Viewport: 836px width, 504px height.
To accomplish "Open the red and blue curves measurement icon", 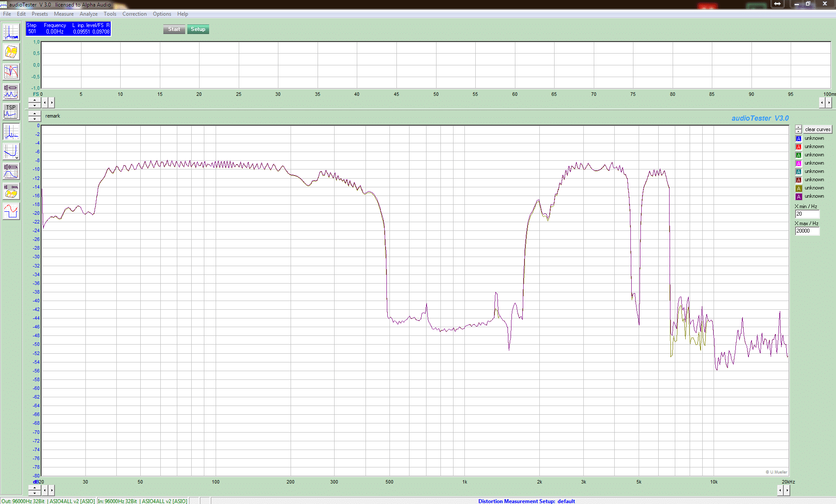I will pyautogui.click(x=11, y=72).
